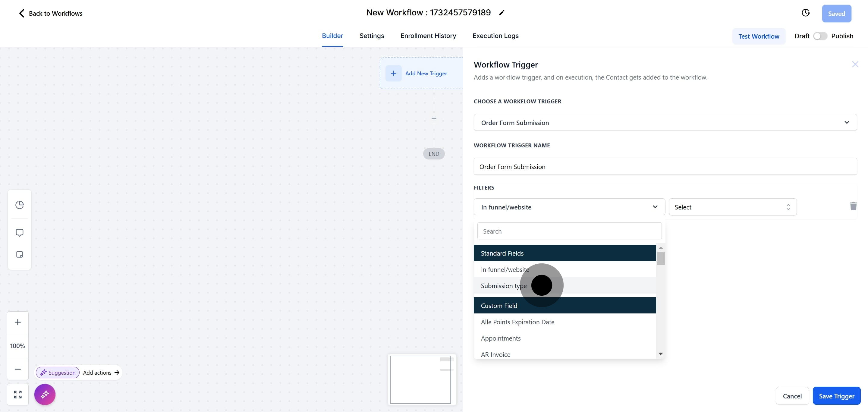Click the sticky note icon
The image size is (868, 412).
20,254
